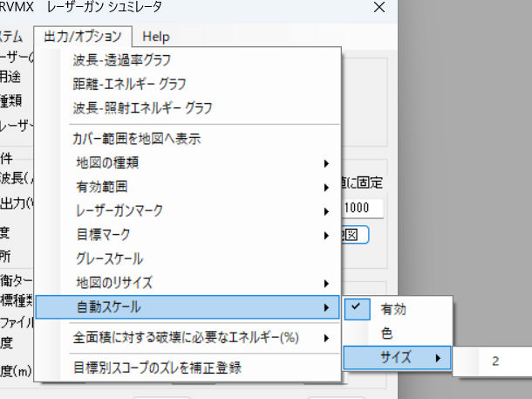
Task: Choose size value 2
Action: point(495,360)
